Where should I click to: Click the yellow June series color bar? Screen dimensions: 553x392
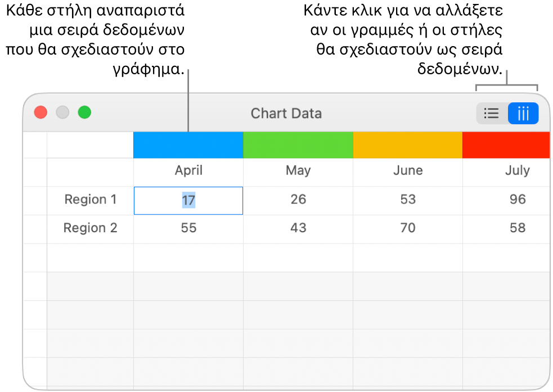click(x=407, y=145)
